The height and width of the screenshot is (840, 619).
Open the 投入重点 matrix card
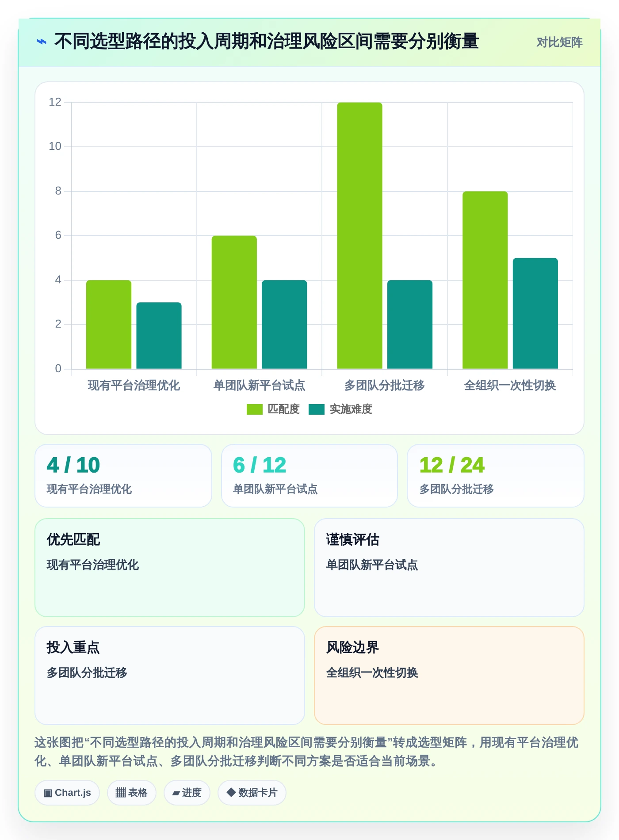click(170, 676)
